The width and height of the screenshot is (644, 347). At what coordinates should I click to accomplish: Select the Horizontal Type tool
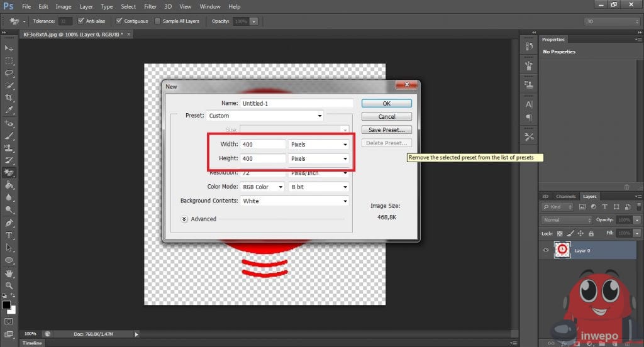9,235
